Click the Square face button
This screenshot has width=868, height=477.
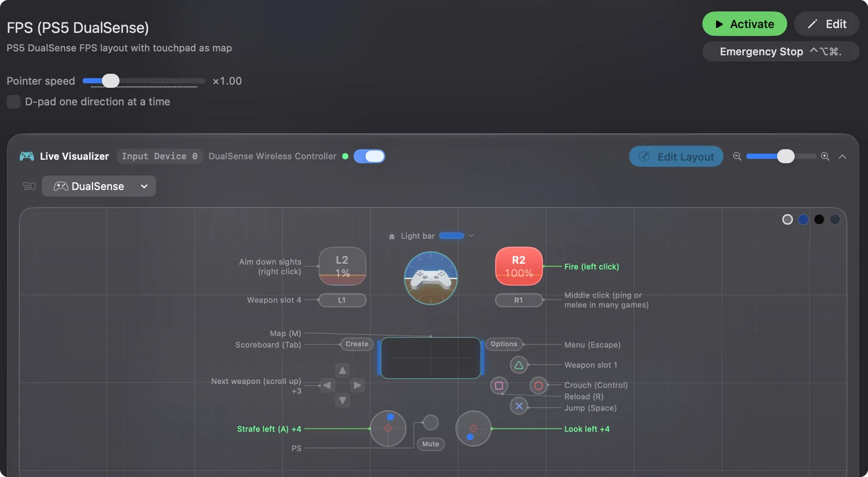click(499, 385)
